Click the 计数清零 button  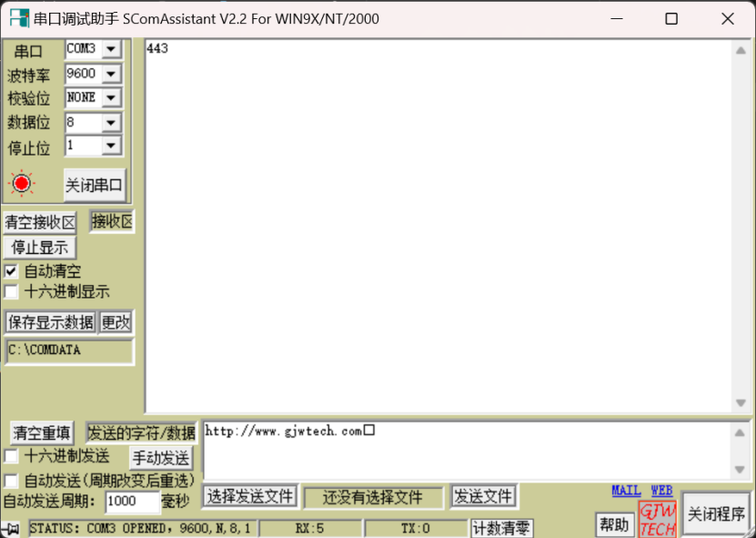(501, 528)
